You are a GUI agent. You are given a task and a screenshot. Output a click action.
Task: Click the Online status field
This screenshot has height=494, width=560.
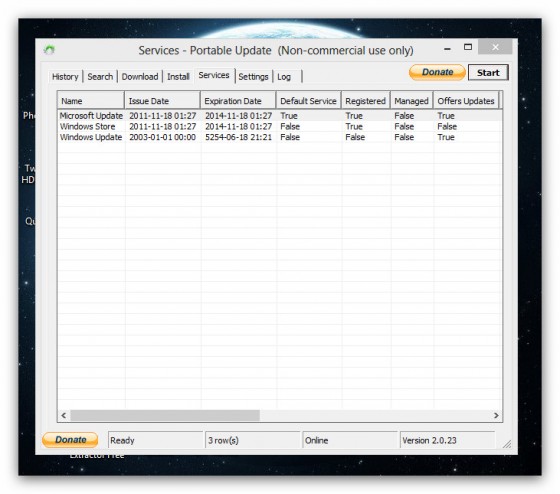(350, 440)
